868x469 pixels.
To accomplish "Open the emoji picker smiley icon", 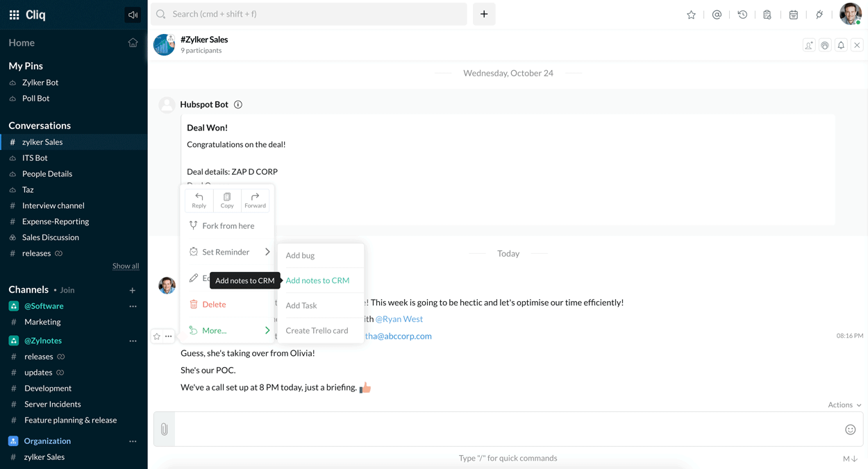I will (850, 429).
